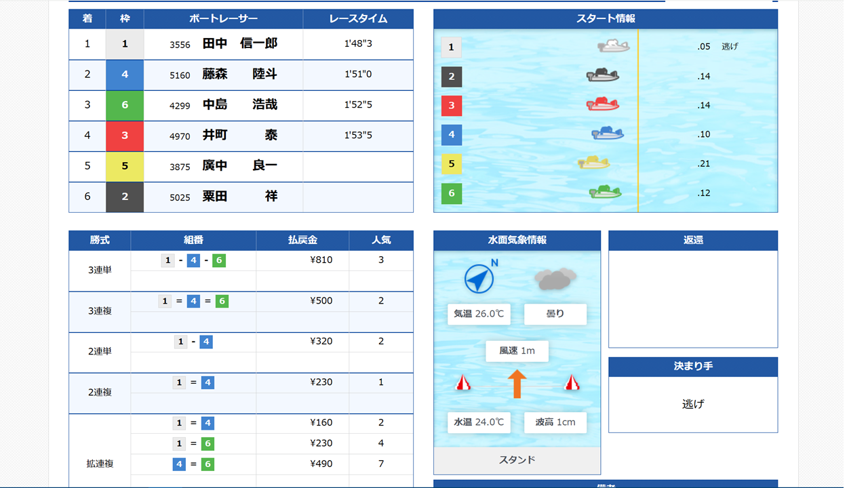Click the スタンド bar below weather panel
The height and width of the screenshot is (488, 868).
point(517,460)
